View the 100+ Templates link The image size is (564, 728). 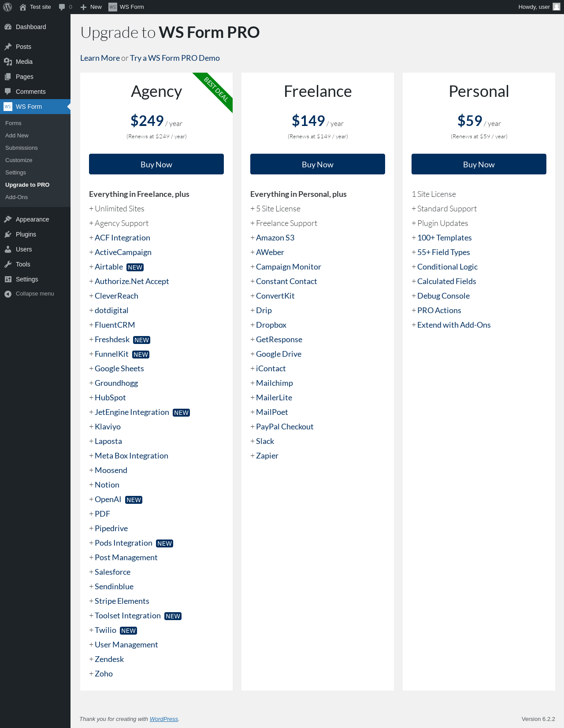pos(445,238)
